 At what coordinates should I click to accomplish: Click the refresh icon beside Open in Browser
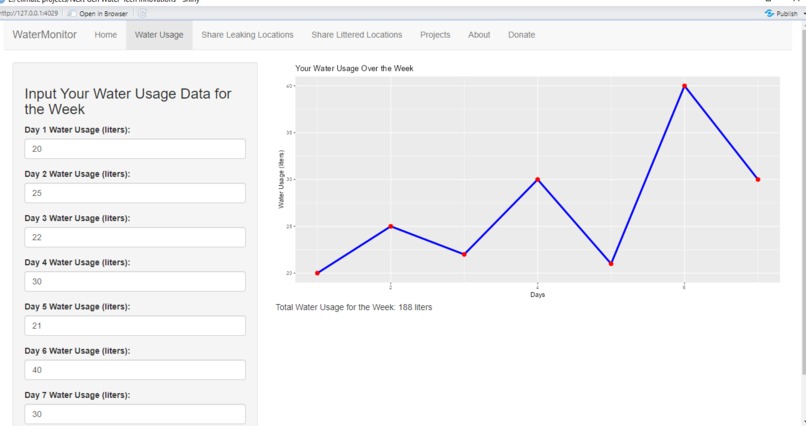click(142, 13)
